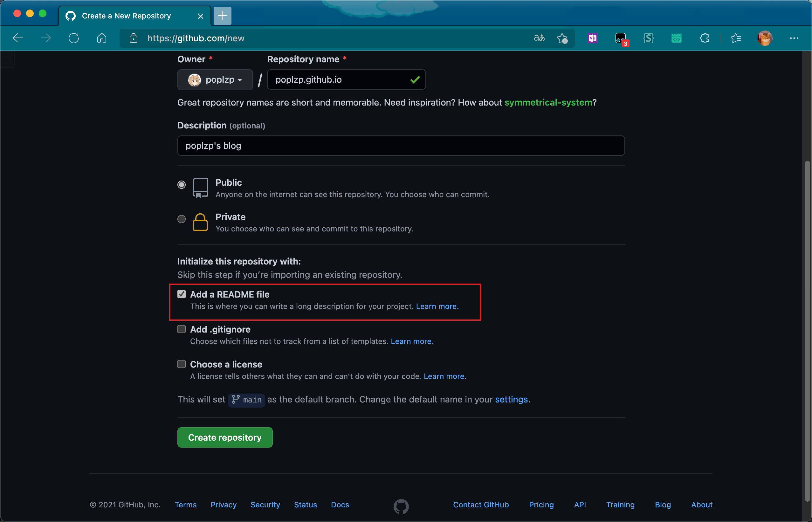Screen dimensions: 812x522
Task: Select the Create a New Repository tab
Action: 134,16
